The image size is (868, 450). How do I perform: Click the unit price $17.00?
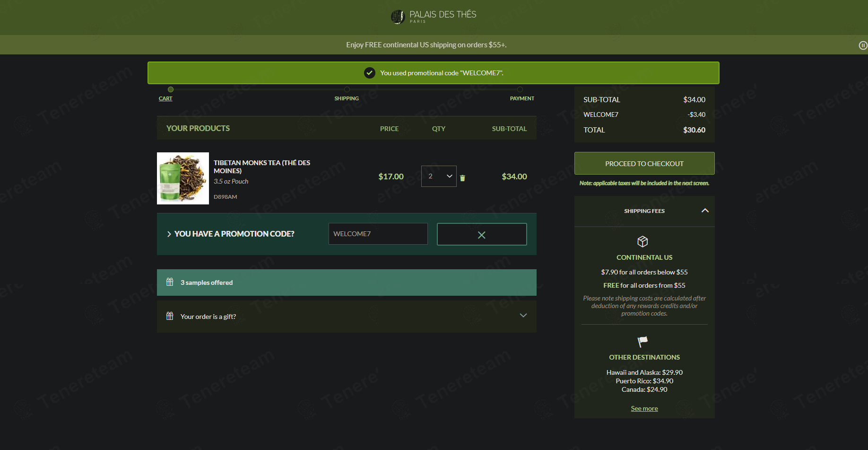click(x=391, y=176)
